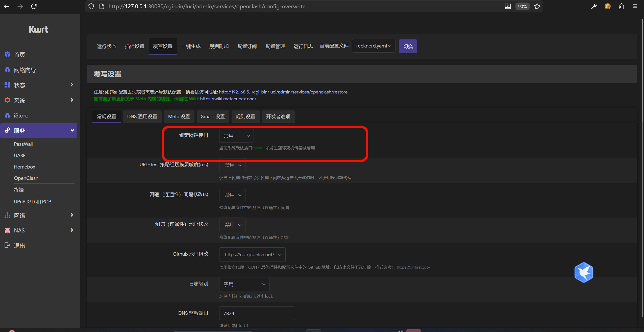Open the wiki.metacubex.one link
Image resolution: width=644 pixels, height=332 pixels.
228,99
